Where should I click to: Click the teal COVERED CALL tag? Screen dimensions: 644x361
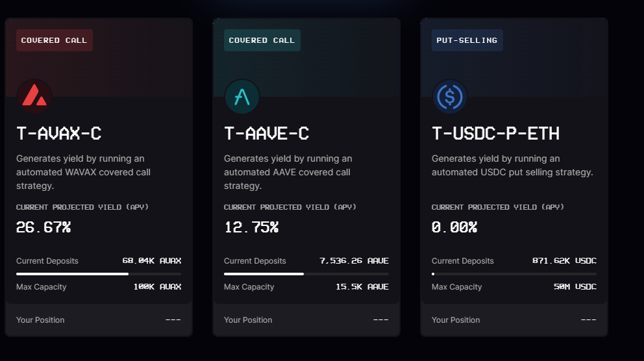pos(262,40)
